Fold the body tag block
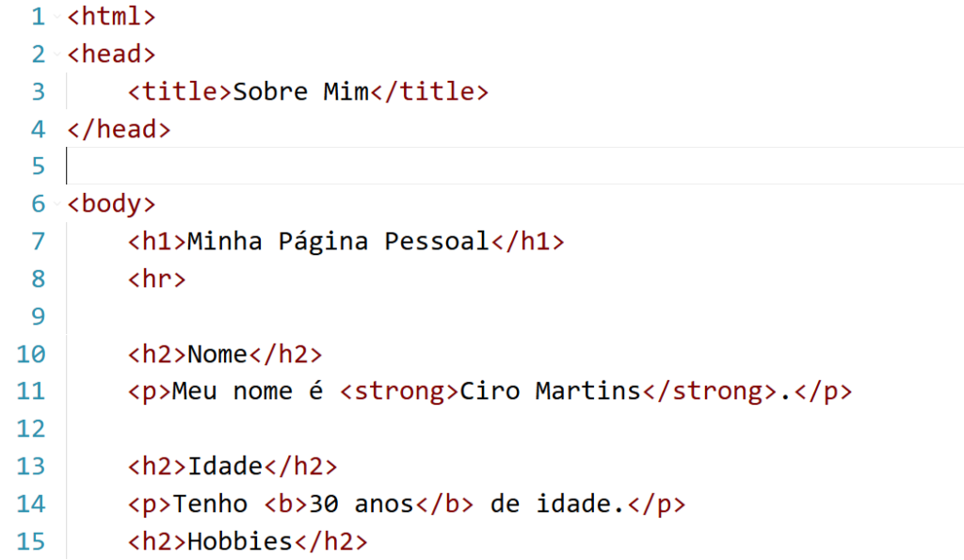The width and height of the screenshot is (964, 560). point(58,204)
